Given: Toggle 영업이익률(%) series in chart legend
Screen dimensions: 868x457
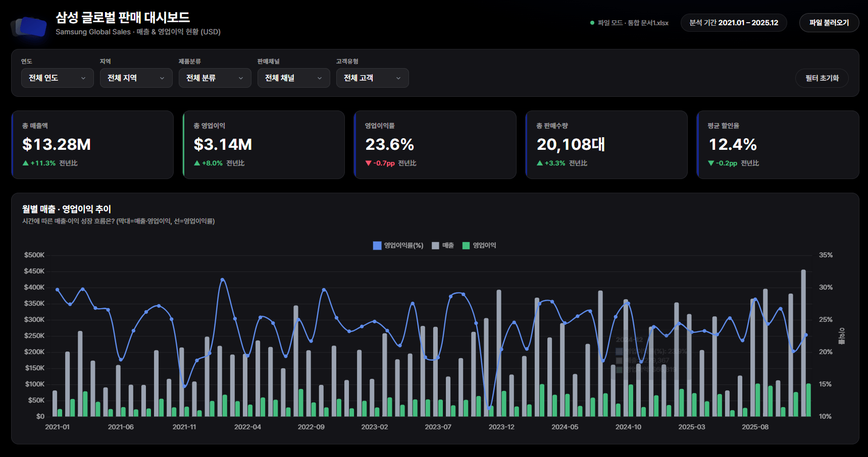Looking at the screenshot, I should [x=398, y=245].
